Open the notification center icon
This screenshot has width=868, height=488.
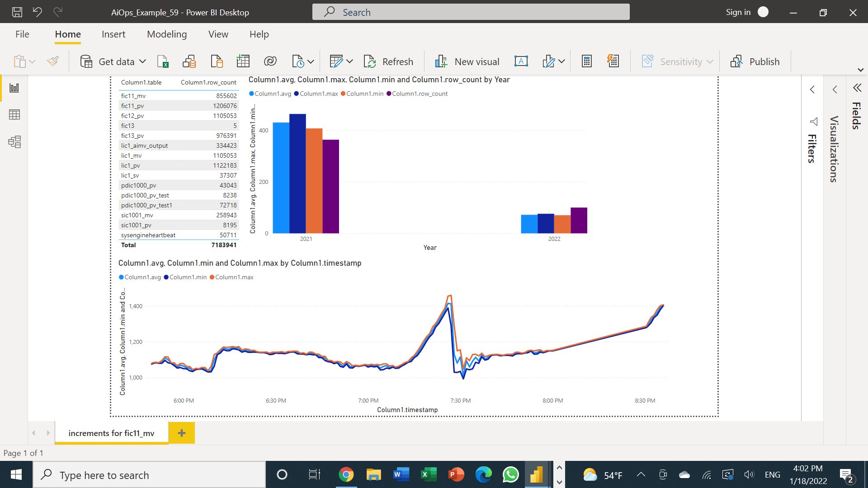click(846, 475)
